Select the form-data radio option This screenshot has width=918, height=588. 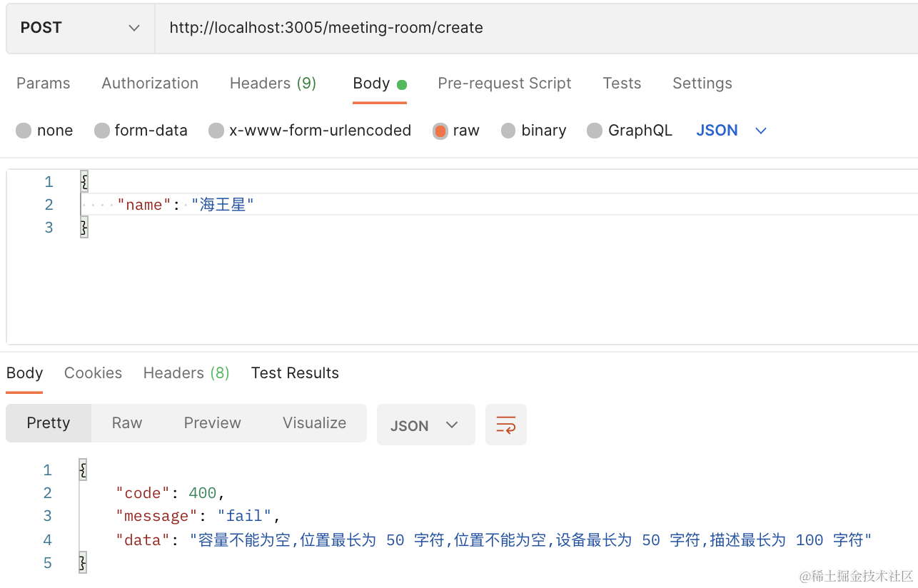click(102, 131)
